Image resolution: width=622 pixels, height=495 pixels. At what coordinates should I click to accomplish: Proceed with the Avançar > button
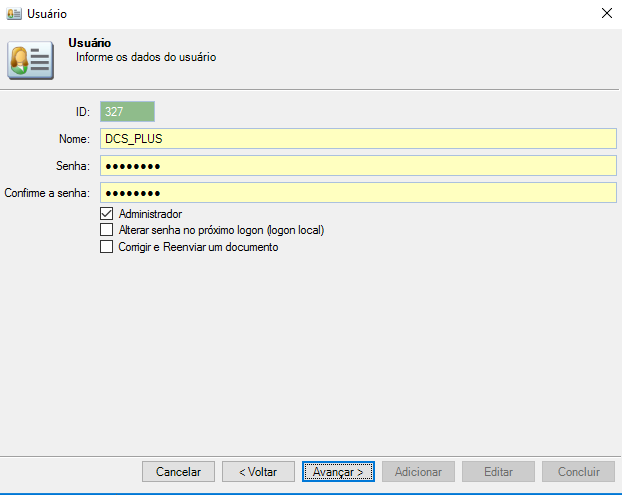pyautogui.click(x=338, y=471)
